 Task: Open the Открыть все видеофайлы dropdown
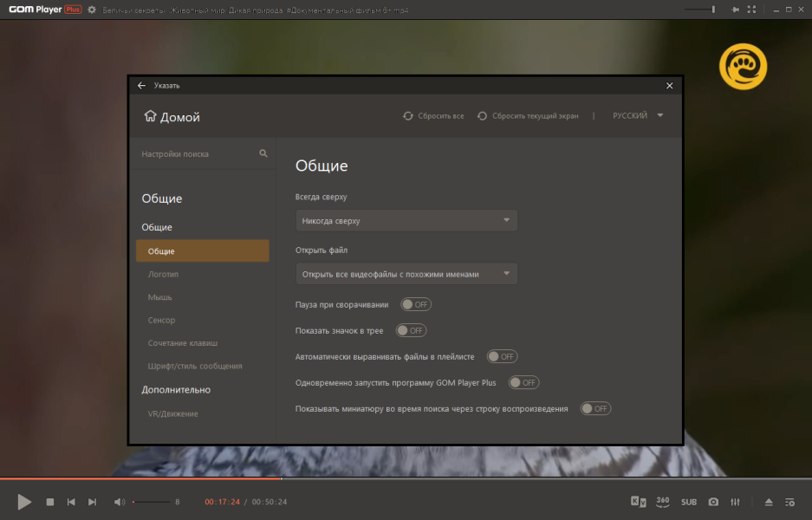[406, 274]
